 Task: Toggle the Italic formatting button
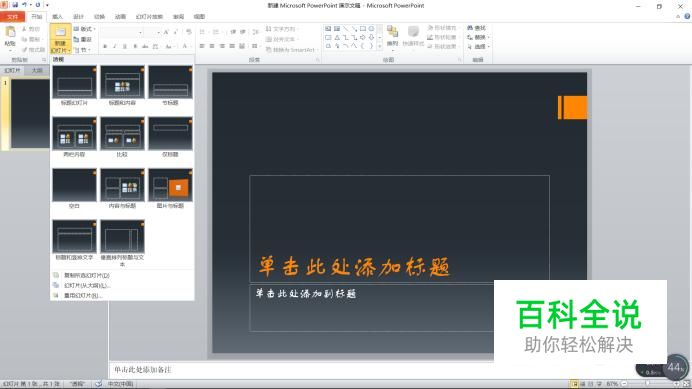[x=115, y=46]
